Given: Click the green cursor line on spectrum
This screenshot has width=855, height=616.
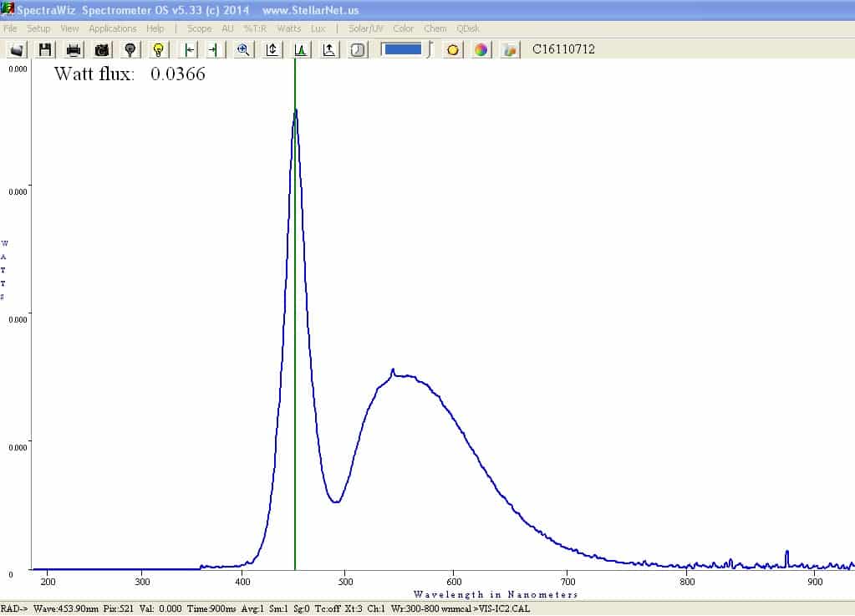Looking at the screenshot, I should tap(295, 327).
